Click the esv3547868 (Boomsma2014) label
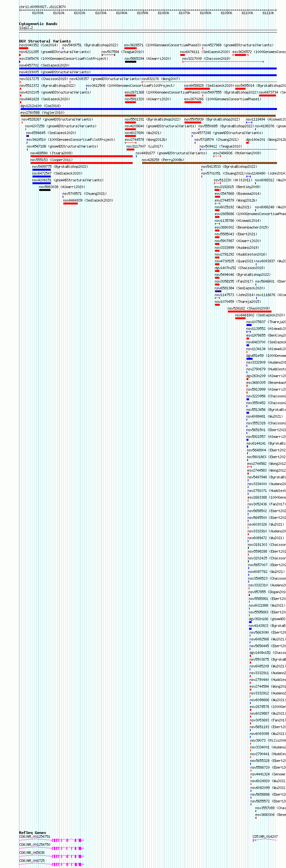Image resolution: width=286 pixels, height=868 pixels. (x=238, y=194)
